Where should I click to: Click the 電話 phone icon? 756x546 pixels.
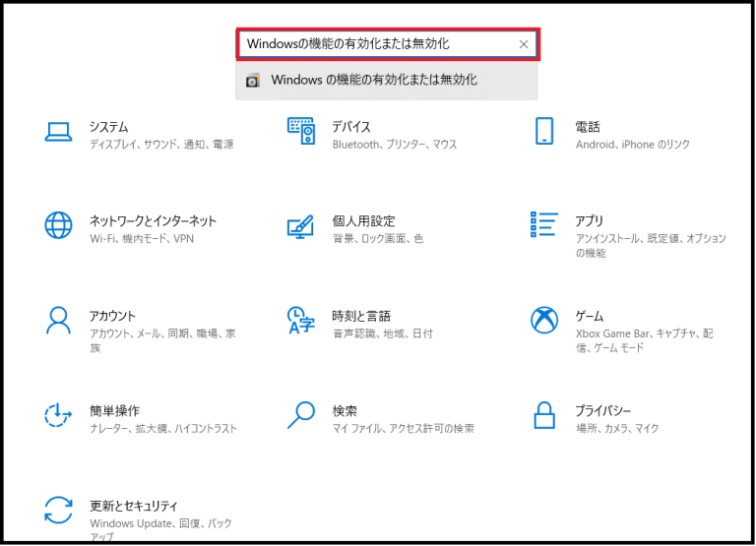544,131
